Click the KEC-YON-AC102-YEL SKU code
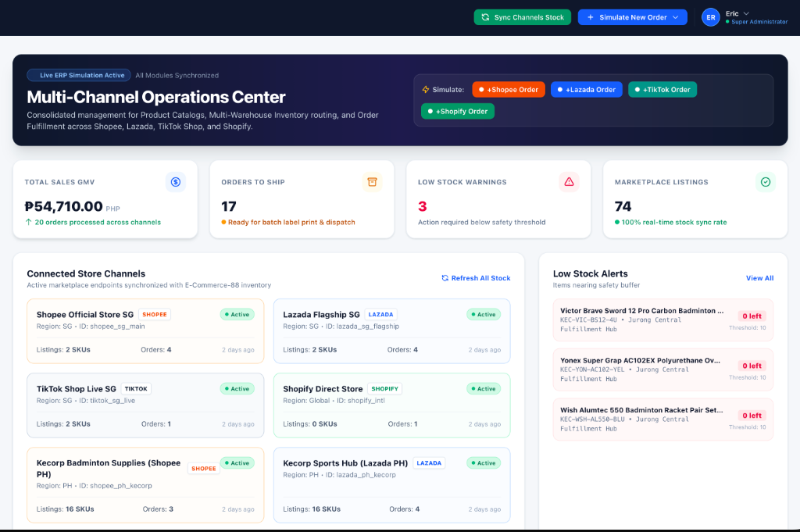The height and width of the screenshot is (532, 800). point(592,370)
